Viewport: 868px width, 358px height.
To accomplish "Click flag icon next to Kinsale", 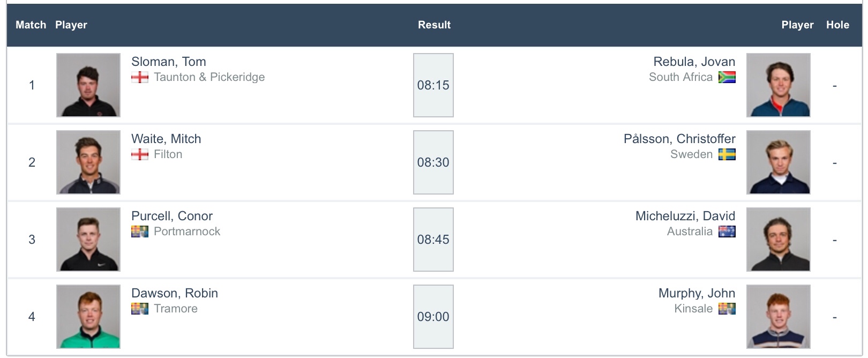I will point(727,309).
